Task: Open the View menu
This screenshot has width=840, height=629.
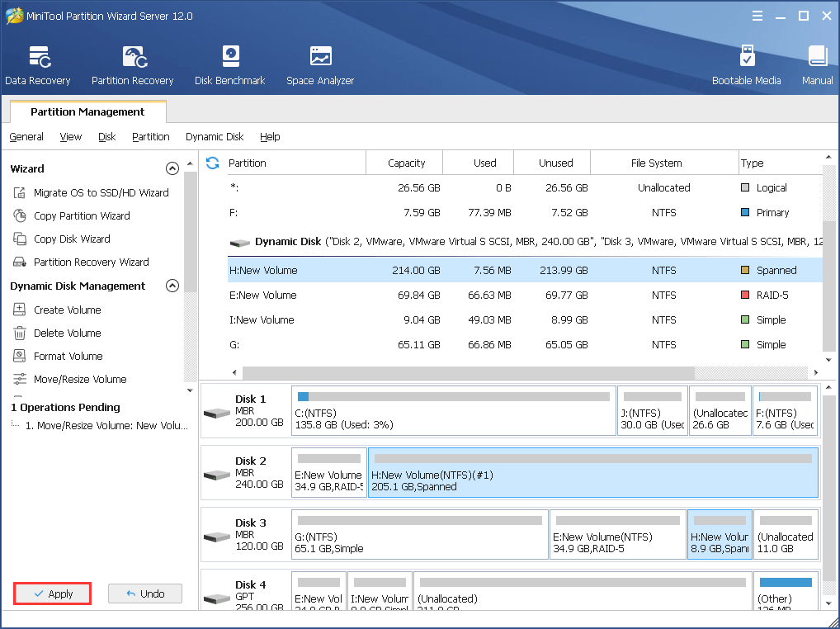Action: coord(71,137)
